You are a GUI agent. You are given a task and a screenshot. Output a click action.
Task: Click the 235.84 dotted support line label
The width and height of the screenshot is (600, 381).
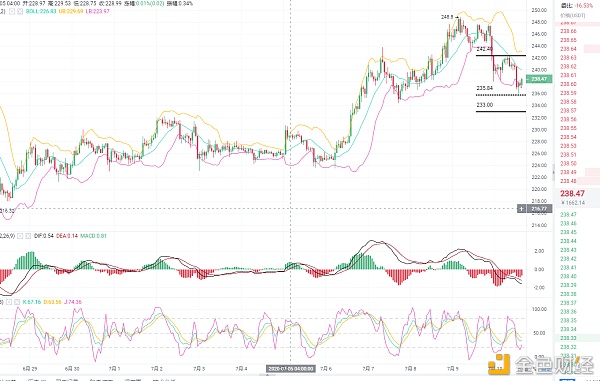[485, 88]
